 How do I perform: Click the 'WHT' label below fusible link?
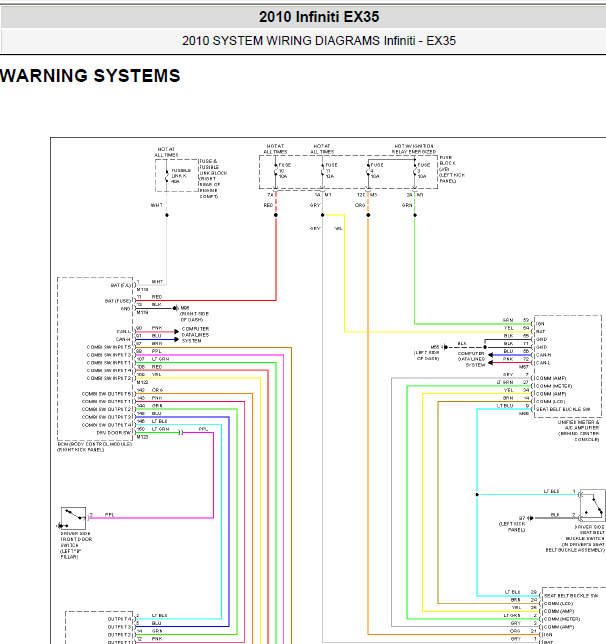coord(157,205)
